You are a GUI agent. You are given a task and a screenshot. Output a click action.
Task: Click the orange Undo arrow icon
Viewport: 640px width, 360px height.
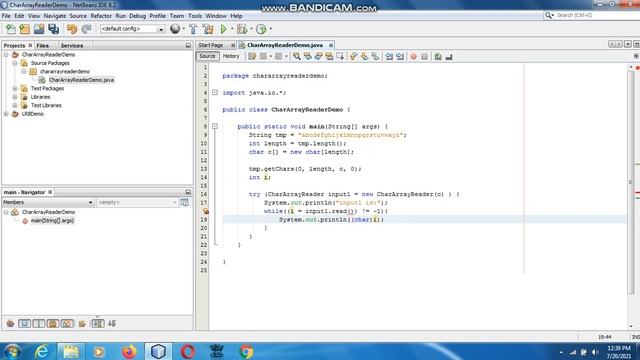click(72, 29)
